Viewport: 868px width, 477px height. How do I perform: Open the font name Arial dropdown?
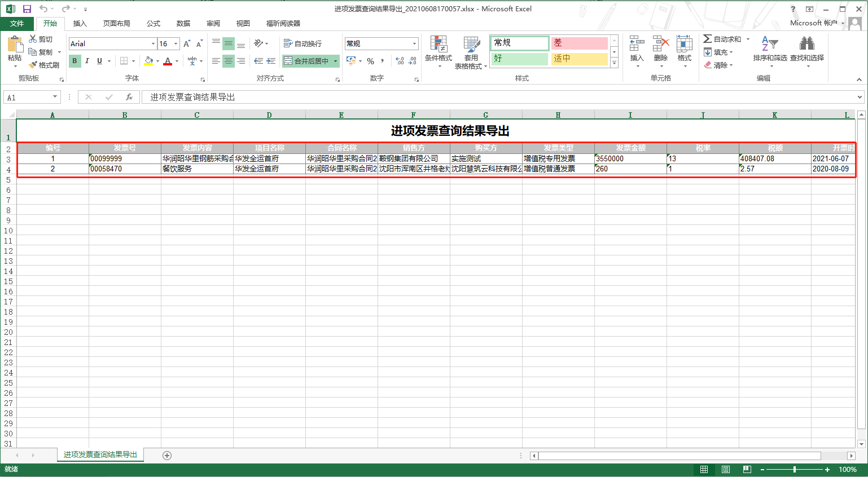coord(153,43)
